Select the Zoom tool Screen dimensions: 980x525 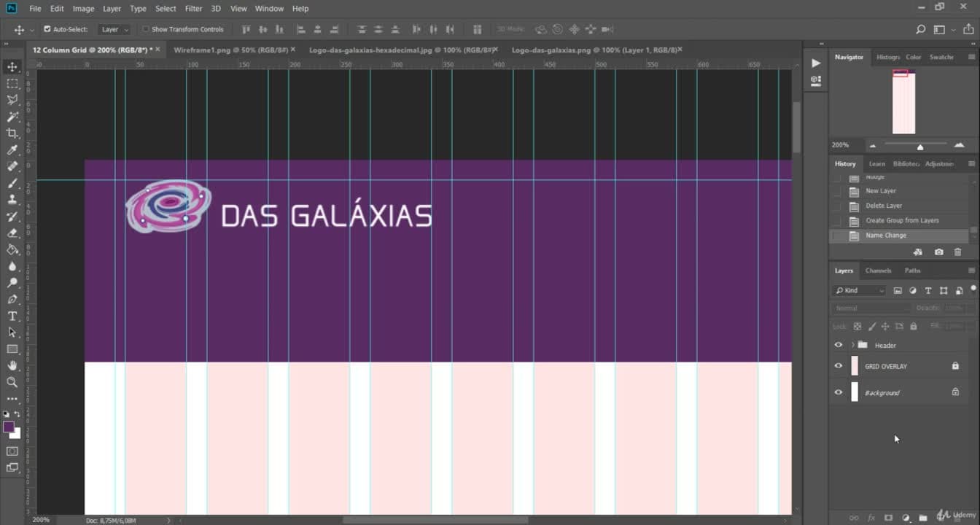click(x=12, y=382)
